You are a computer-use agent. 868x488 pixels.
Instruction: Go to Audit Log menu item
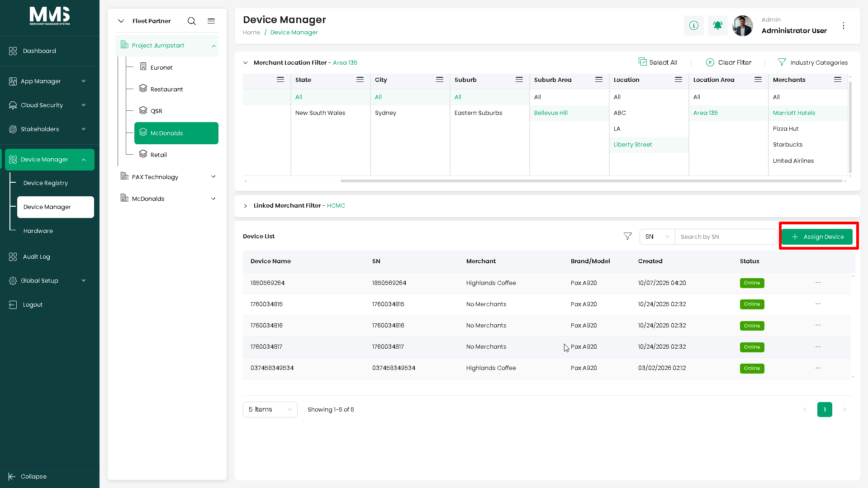[x=36, y=256]
